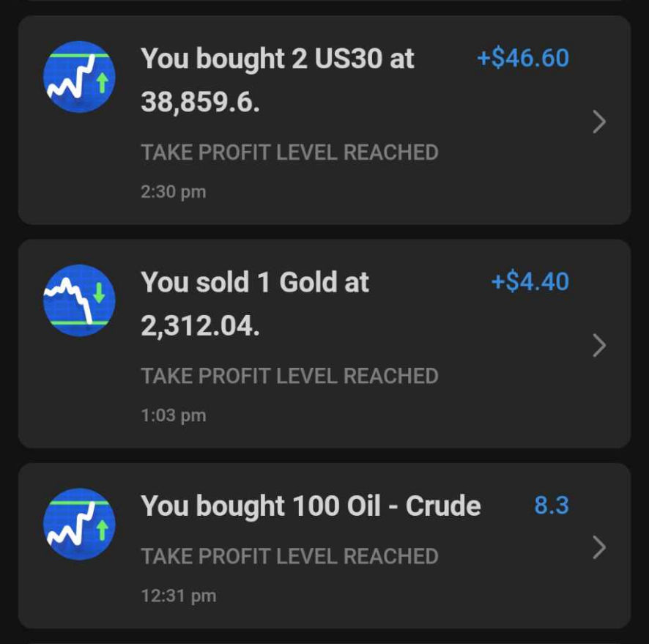Select the +$4.40 profit value
Screen dimensions: 649x644
pyautogui.click(x=529, y=282)
